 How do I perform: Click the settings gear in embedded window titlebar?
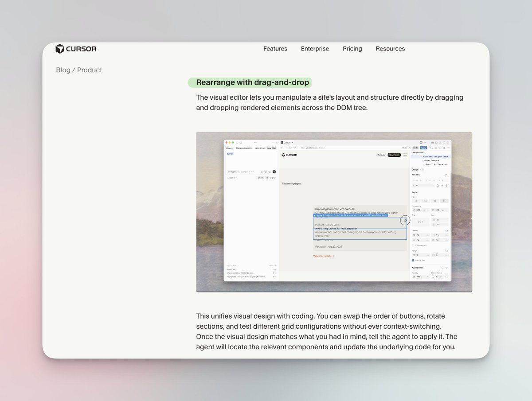[448, 143]
